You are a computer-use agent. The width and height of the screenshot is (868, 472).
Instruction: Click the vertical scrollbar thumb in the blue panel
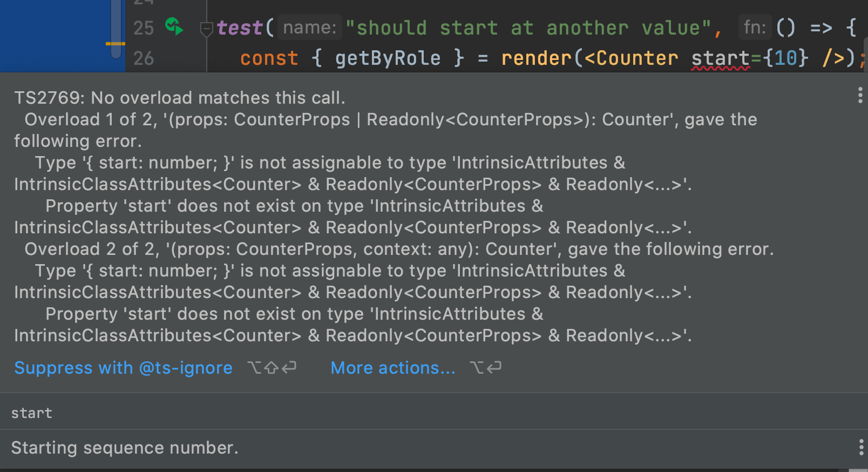[x=116, y=27]
